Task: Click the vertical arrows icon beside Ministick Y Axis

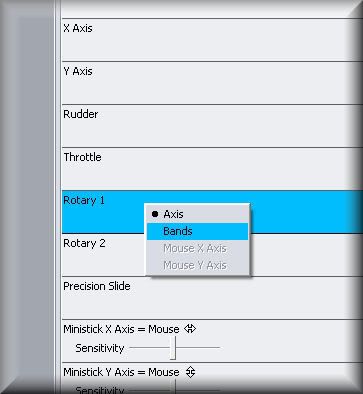Action: pyautogui.click(x=190, y=372)
